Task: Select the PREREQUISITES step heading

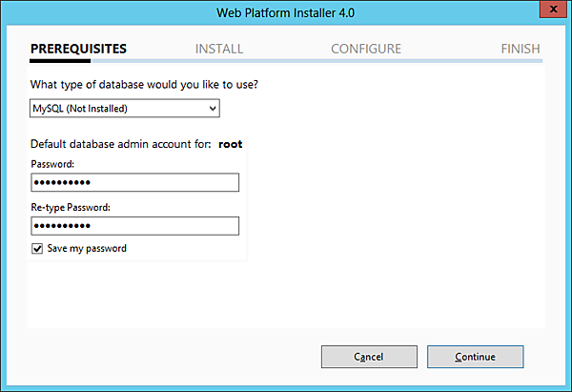Action: [x=78, y=49]
